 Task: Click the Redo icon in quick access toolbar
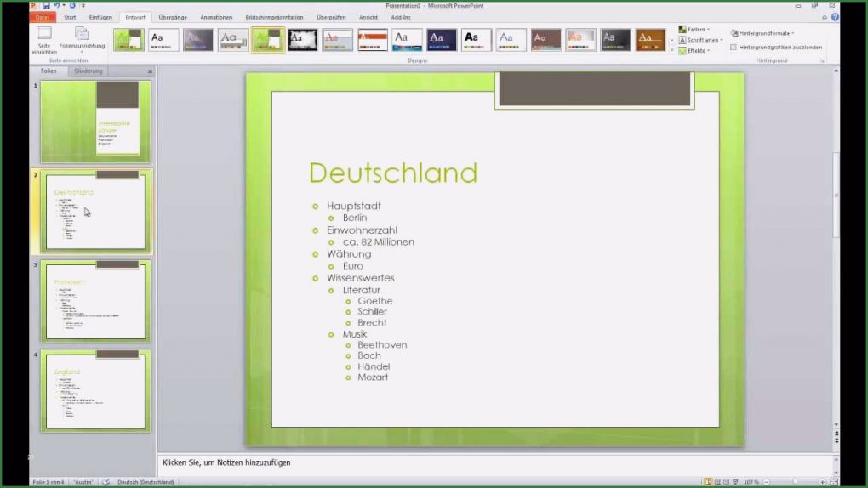click(x=72, y=6)
